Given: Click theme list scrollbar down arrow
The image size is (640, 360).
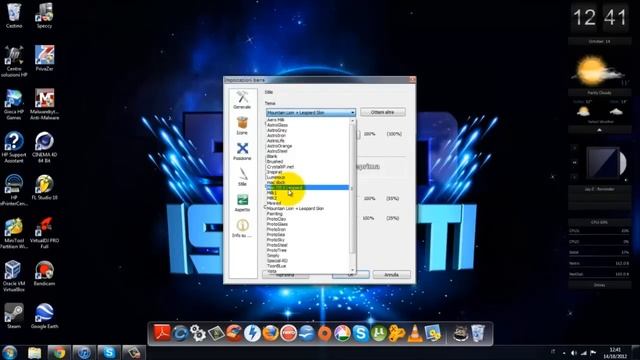Looking at the screenshot, I should click(353, 270).
